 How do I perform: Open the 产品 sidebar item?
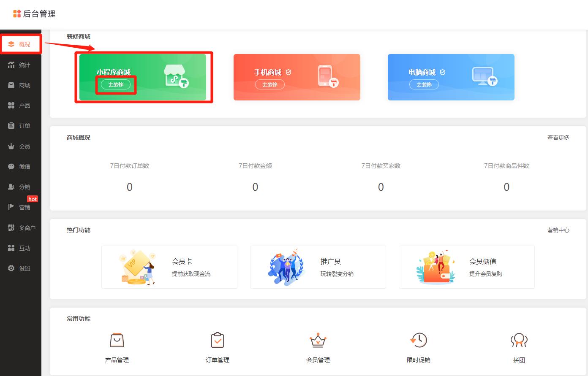click(21, 105)
